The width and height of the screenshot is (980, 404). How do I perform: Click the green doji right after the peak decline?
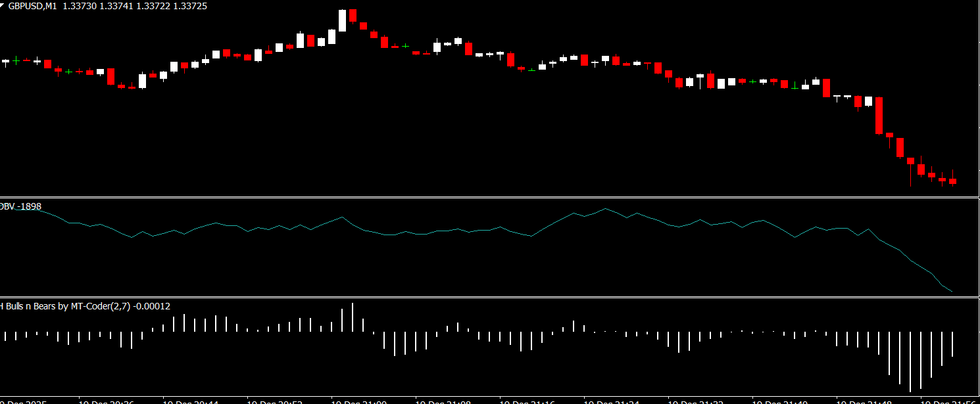coord(405,46)
